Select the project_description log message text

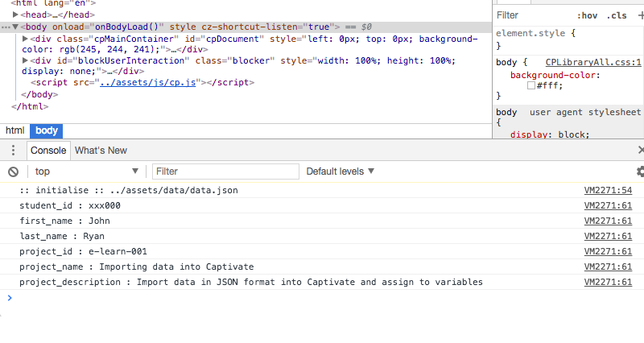pyautogui.click(x=251, y=282)
